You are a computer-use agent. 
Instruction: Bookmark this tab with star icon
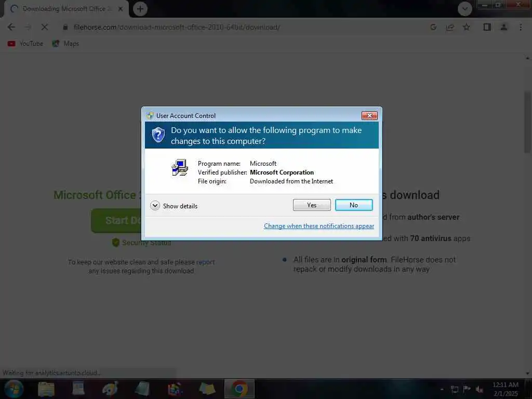click(x=467, y=27)
